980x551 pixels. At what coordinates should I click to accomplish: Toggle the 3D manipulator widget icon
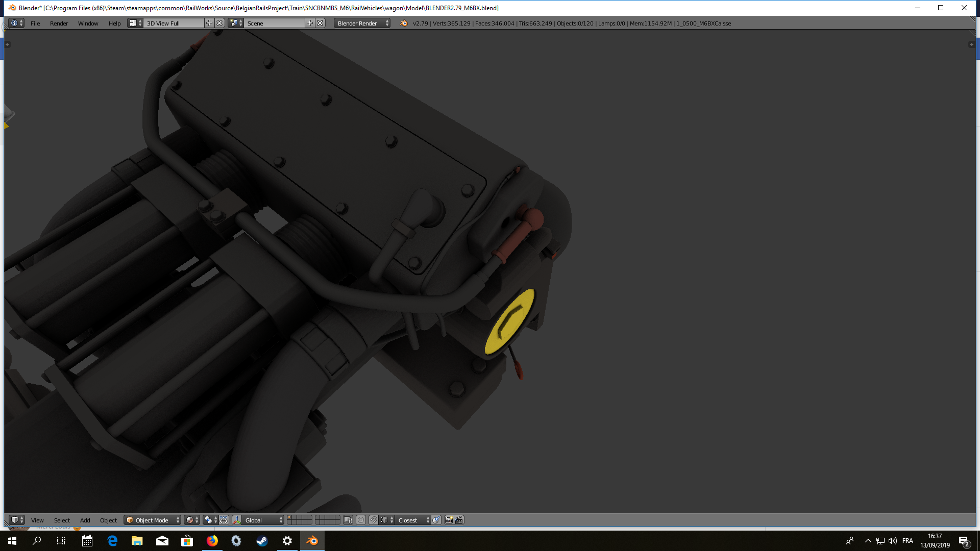point(237,520)
